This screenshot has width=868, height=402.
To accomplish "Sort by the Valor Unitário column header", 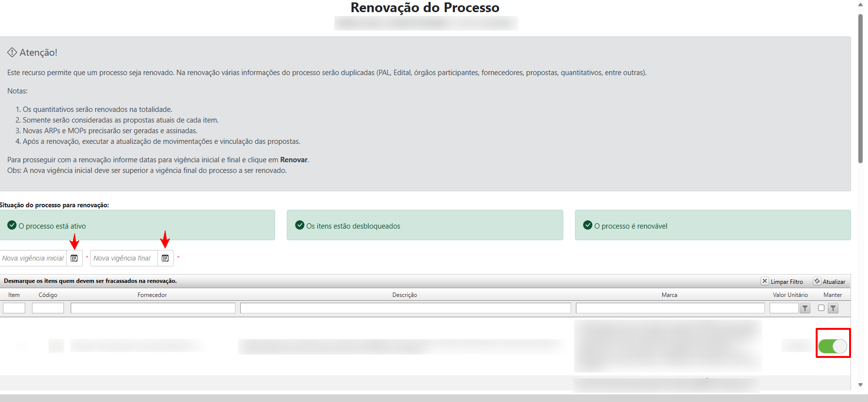I will click(x=790, y=295).
